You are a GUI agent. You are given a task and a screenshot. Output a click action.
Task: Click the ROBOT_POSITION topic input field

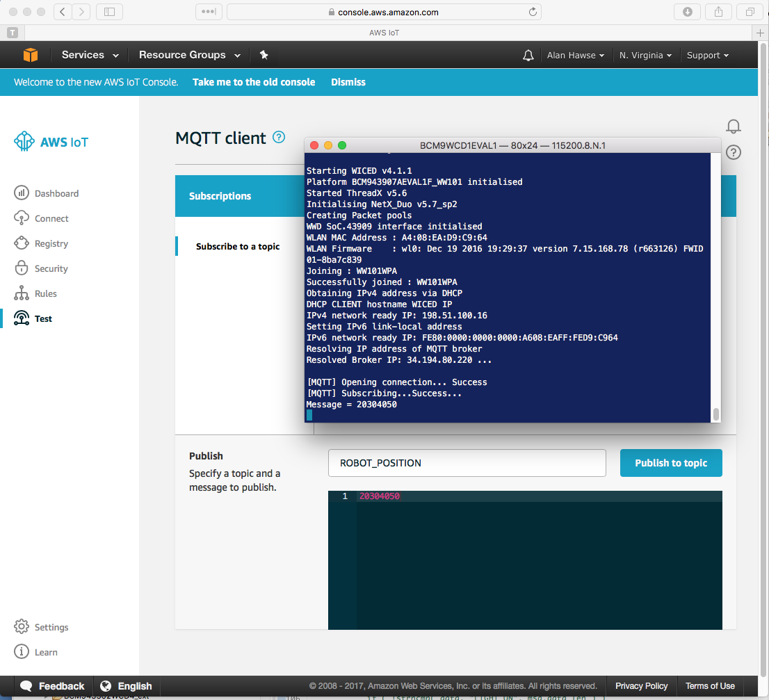[x=467, y=463]
